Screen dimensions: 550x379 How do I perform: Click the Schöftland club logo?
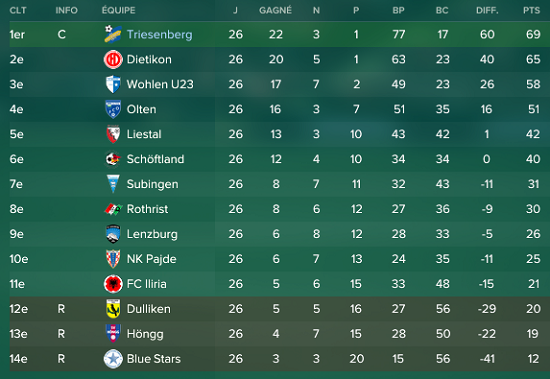[113, 159]
